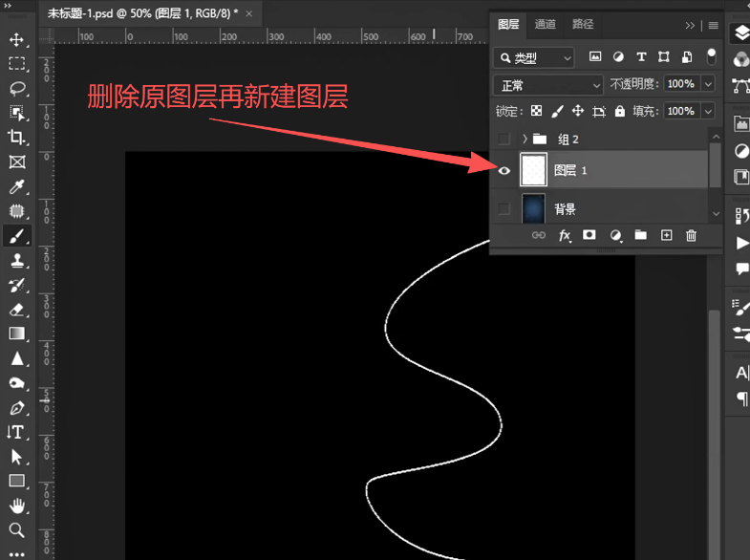Lock image pixels brush icon
Viewport: 750px width, 560px height.
pyautogui.click(x=557, y=112)
